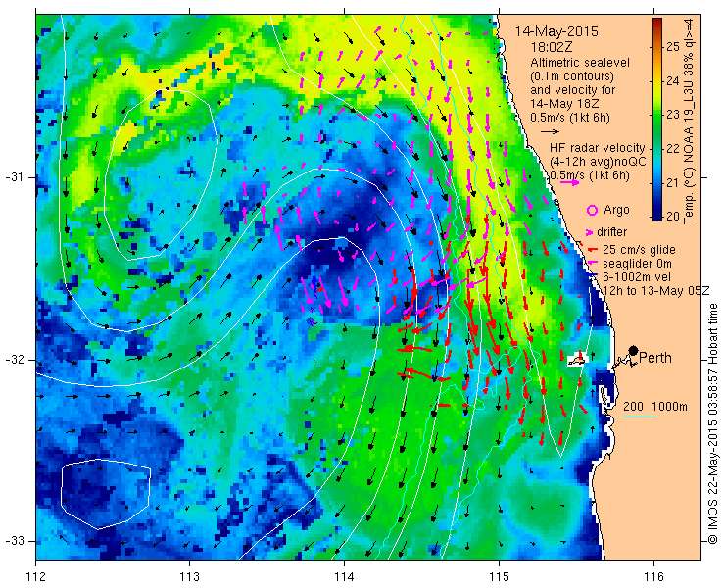
Task: Click the 'HF radar velocity' label
Action: click(x=598, y=148)
